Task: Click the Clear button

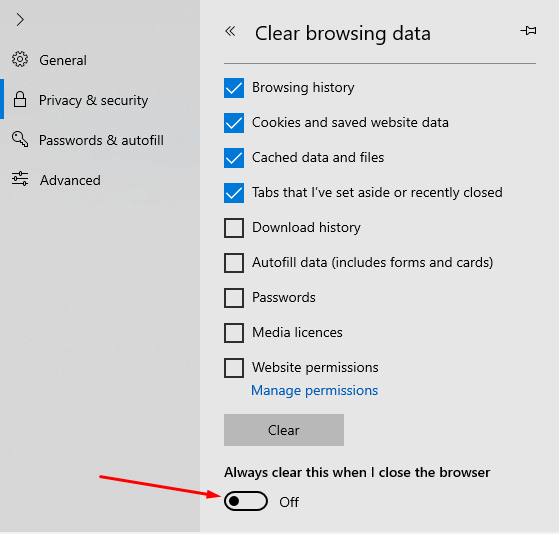Action: point(284,430)
